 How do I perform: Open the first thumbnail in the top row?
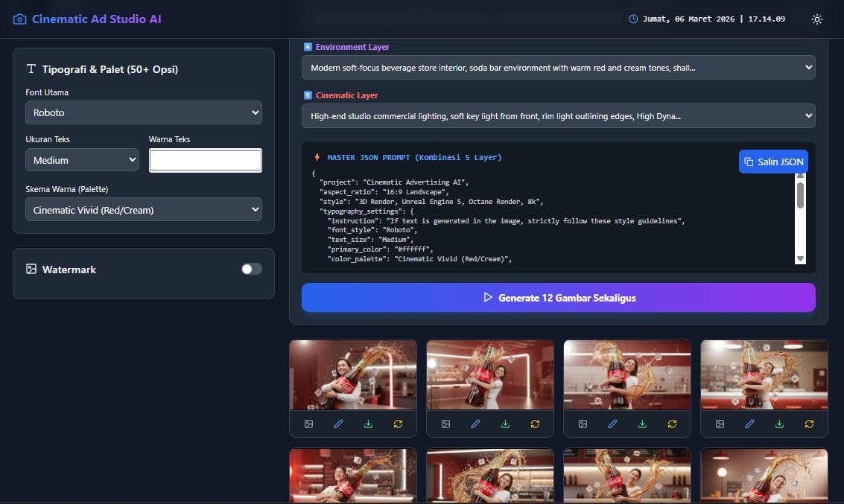[x=353, y=375]
